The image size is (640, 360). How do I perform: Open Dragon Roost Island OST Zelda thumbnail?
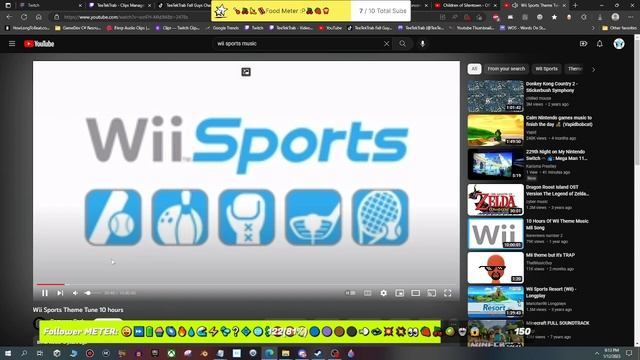[496, 200]
